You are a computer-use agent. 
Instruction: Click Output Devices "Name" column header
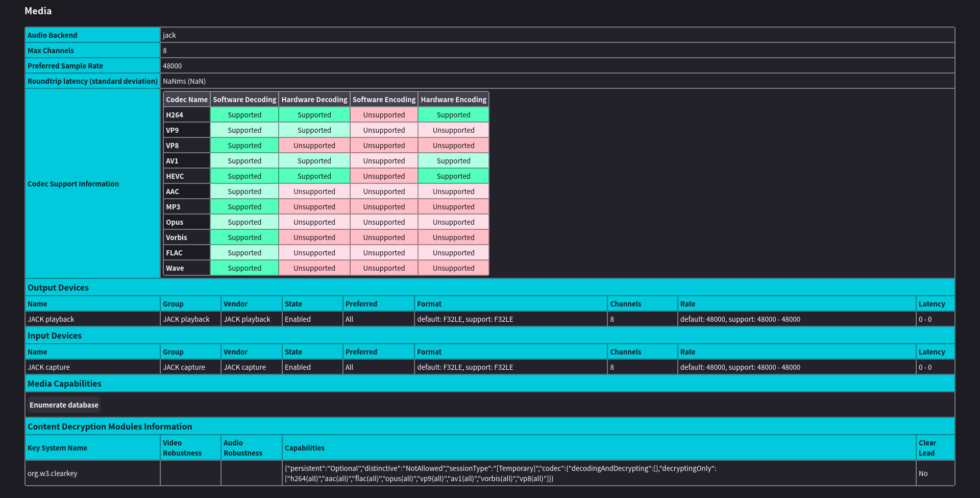click(x=92, y=304)
